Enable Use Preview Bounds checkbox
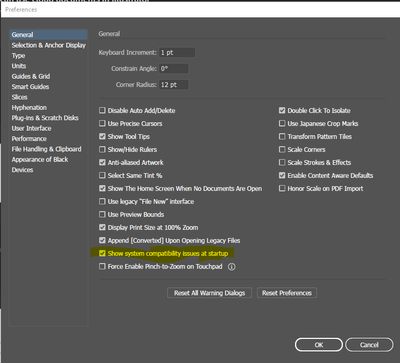 pos(102,214)
